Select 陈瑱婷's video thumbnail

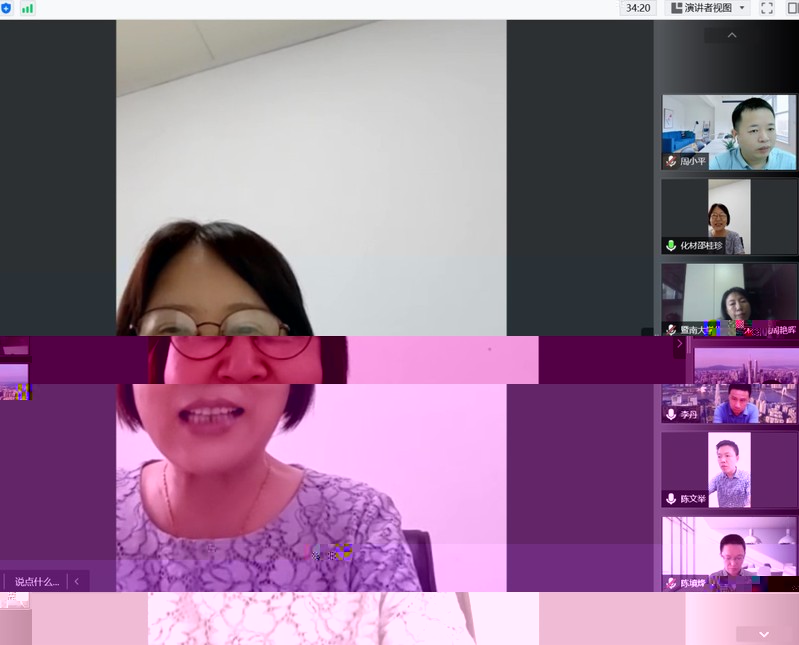click(729, 553)
